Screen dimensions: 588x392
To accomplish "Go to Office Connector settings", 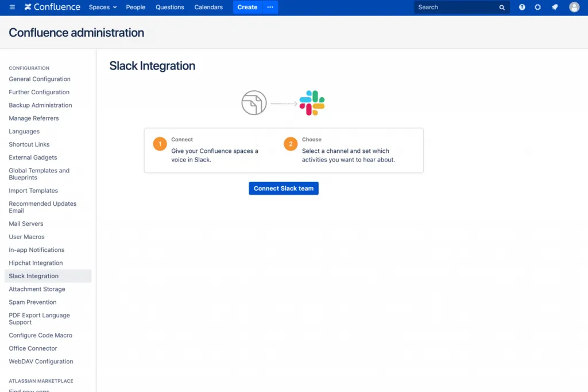I will tap(33, 348).
